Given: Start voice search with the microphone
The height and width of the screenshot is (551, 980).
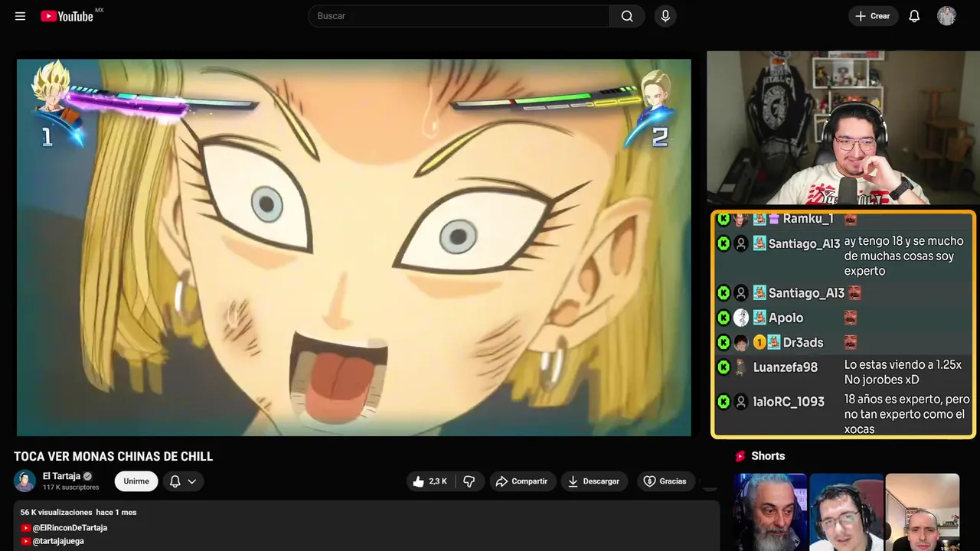Looking at the screenshot, I should point(665,16).
